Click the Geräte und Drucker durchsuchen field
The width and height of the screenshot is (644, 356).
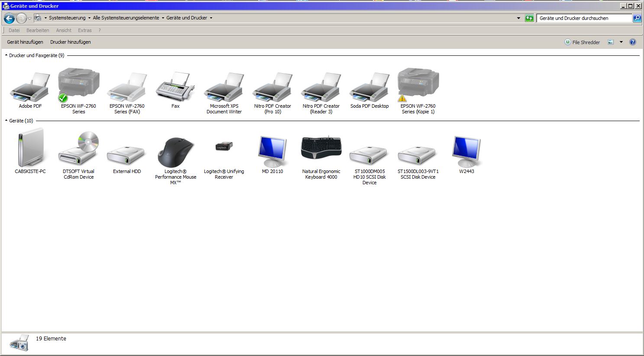584,18
